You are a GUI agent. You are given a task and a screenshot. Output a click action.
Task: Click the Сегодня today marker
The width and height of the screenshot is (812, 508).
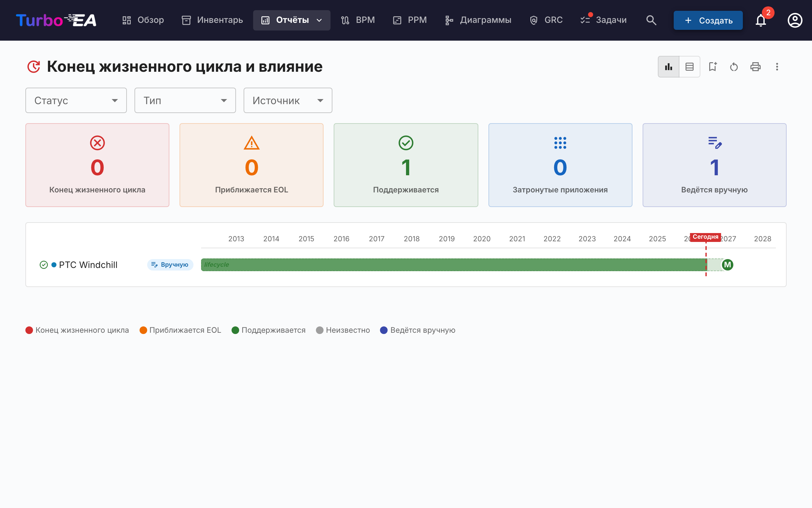click(705, 237)
